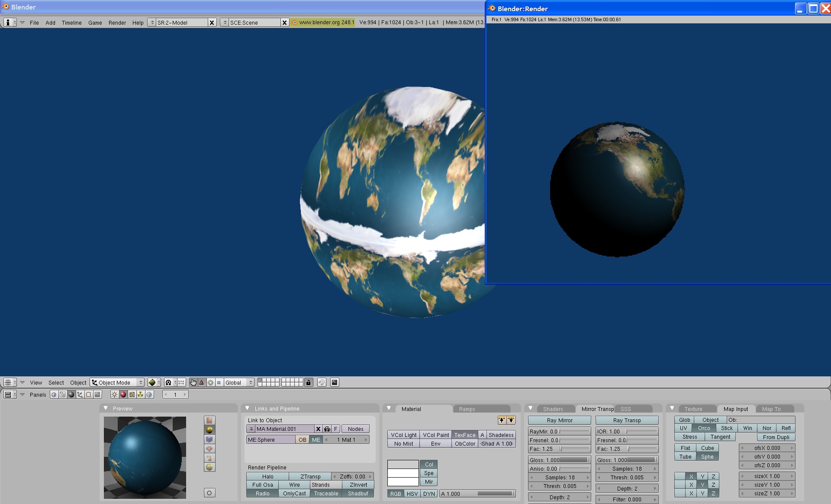
Task: Enable the Traceable render option
Action: pos(325,492)
